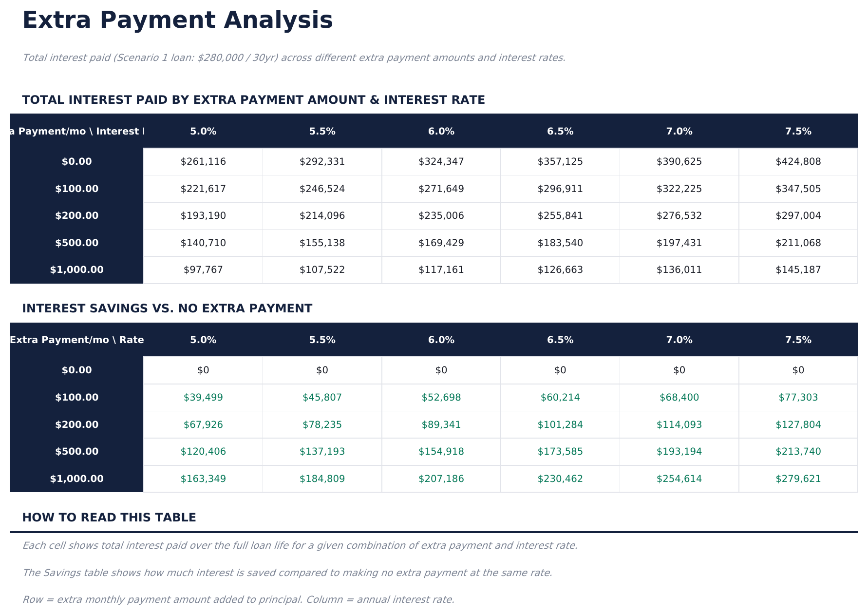Screen dimensions: 868x615
Task: Select the 7.5% column header in first table
Action: (x=798, y=131)
